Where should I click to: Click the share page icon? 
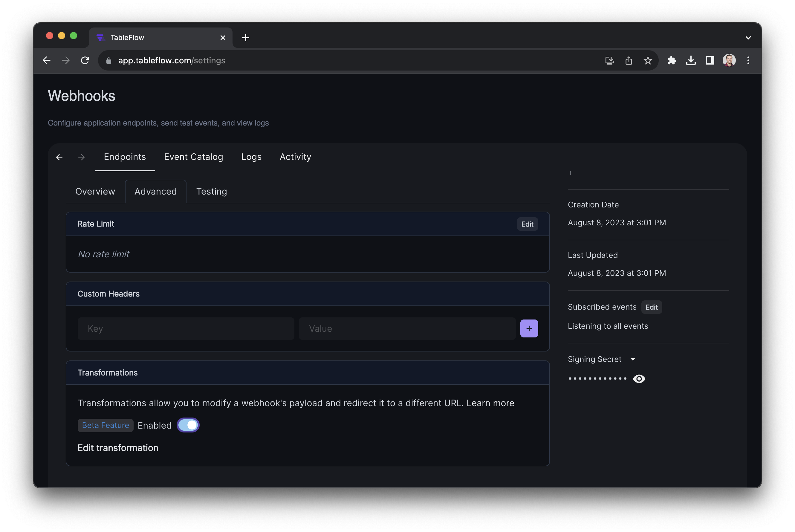point(629,60)
